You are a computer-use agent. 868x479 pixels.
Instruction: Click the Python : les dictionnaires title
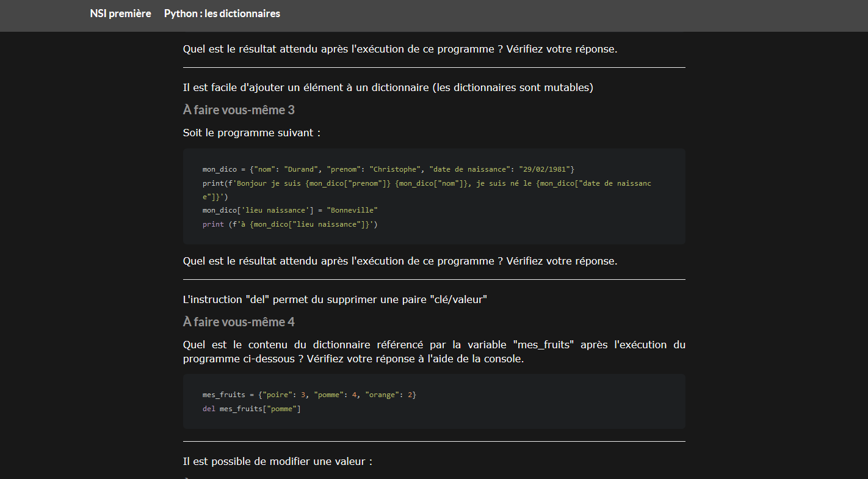tap(222, 13)
